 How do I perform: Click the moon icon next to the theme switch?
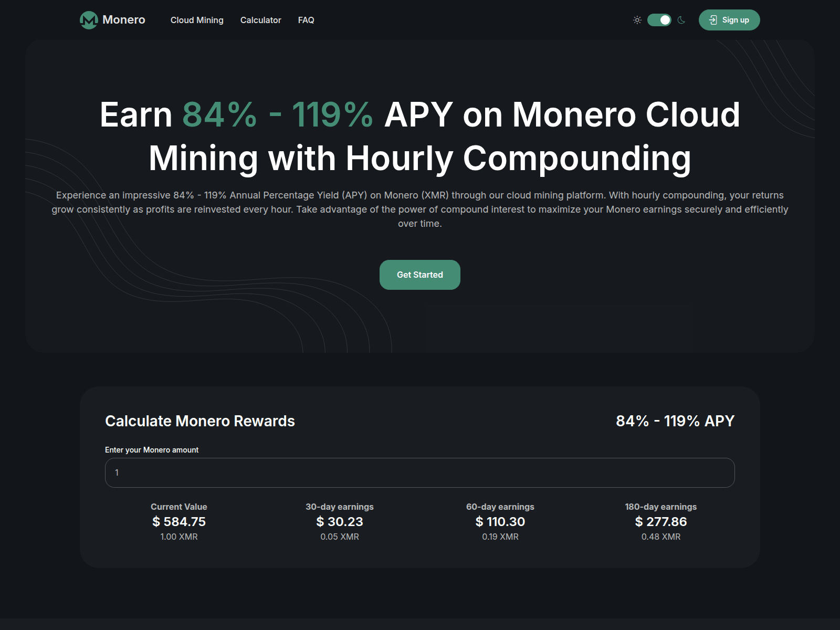tap(681, 20)
